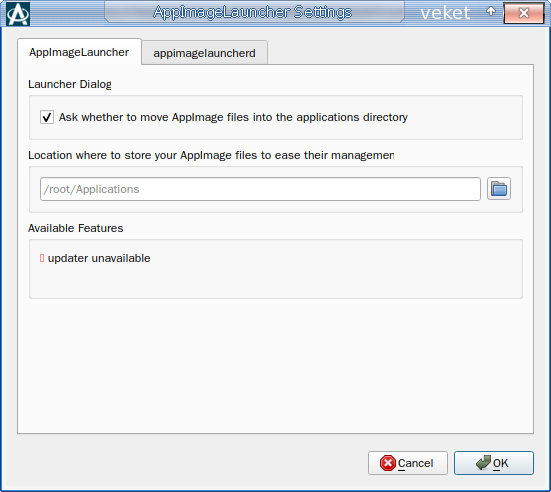This screenshot has height=492, width=551.
Task: Browse for applications folder with folder icon
Action: [499, 189]
